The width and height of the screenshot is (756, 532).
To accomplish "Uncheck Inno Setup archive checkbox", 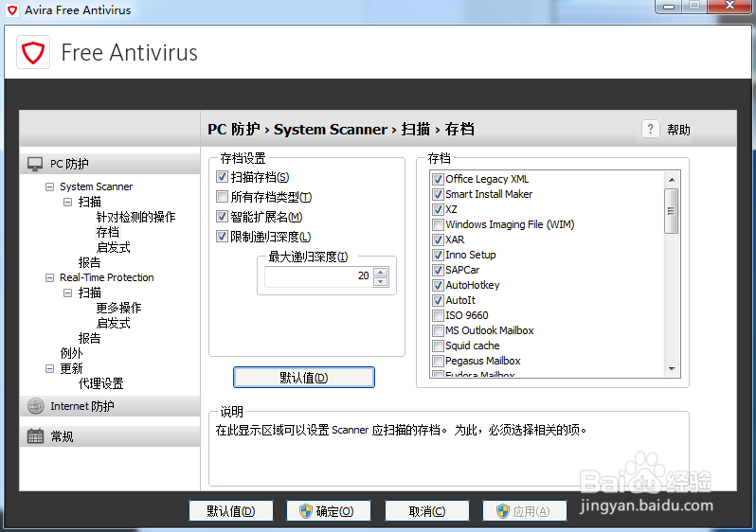I will point(438,255).
